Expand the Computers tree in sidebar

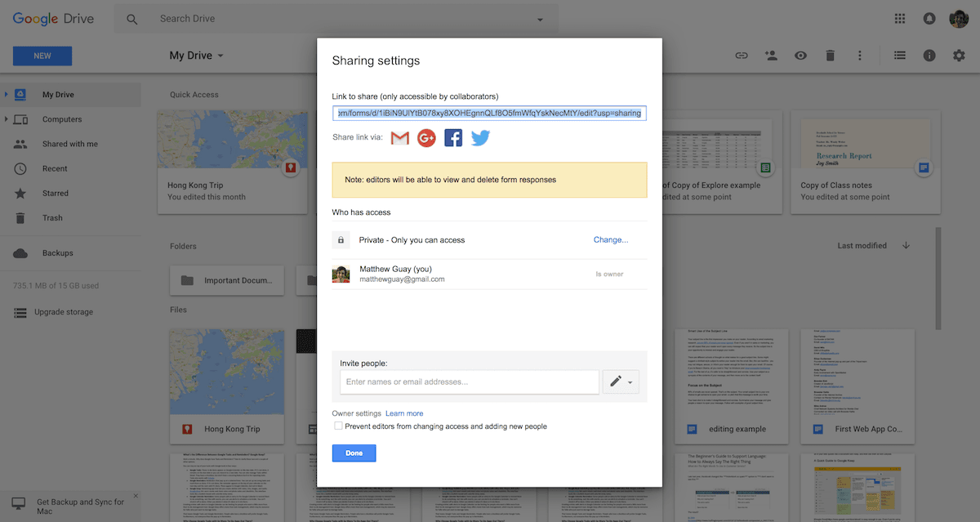pos(7,119)
